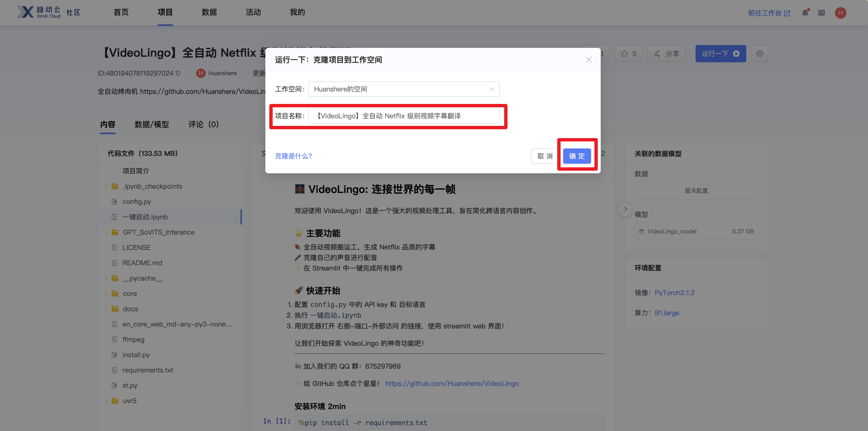Open 我的 in top navigation
Screen dimensions: 868x431
click(x=297, y=12)
